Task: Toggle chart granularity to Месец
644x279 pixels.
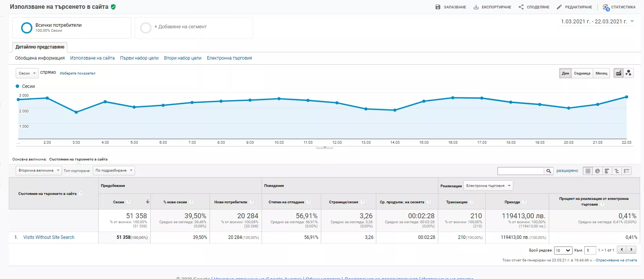Action: pos(601,73)
